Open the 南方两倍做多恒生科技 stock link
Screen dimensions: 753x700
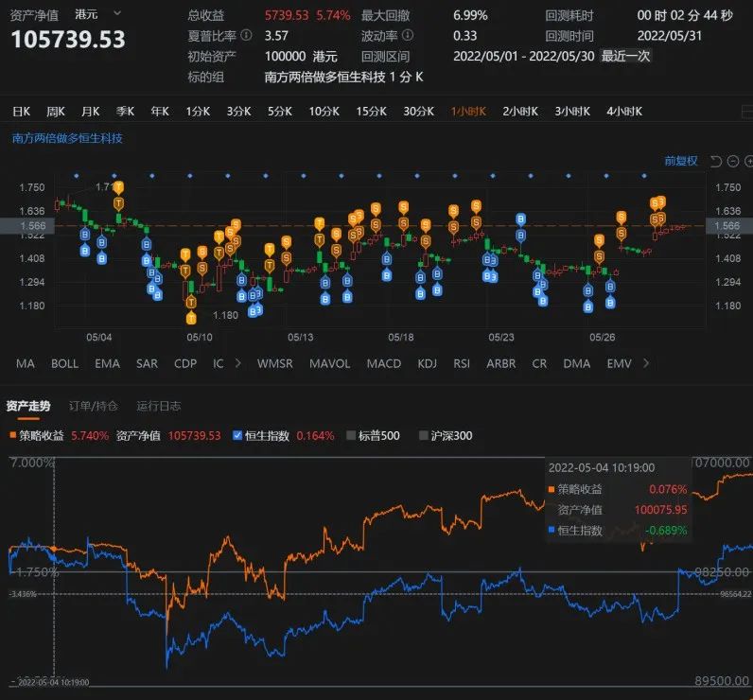[x=67, y=138]
